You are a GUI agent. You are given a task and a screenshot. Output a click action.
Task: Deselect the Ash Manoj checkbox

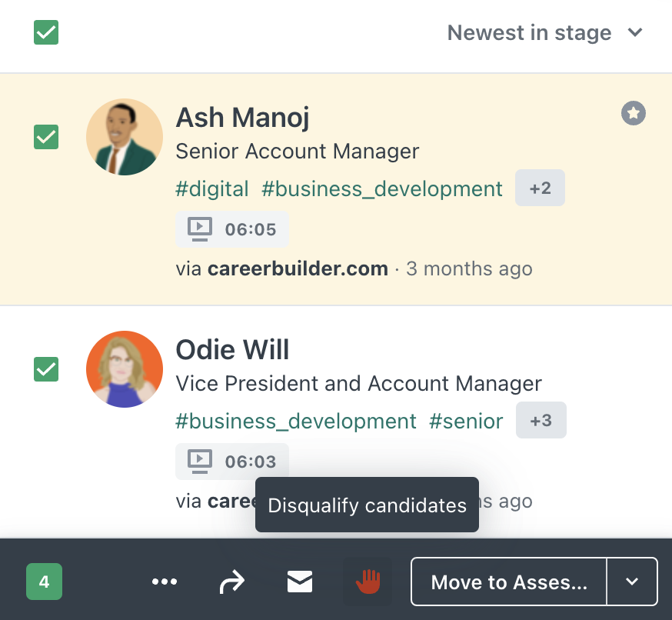point(46,137)
